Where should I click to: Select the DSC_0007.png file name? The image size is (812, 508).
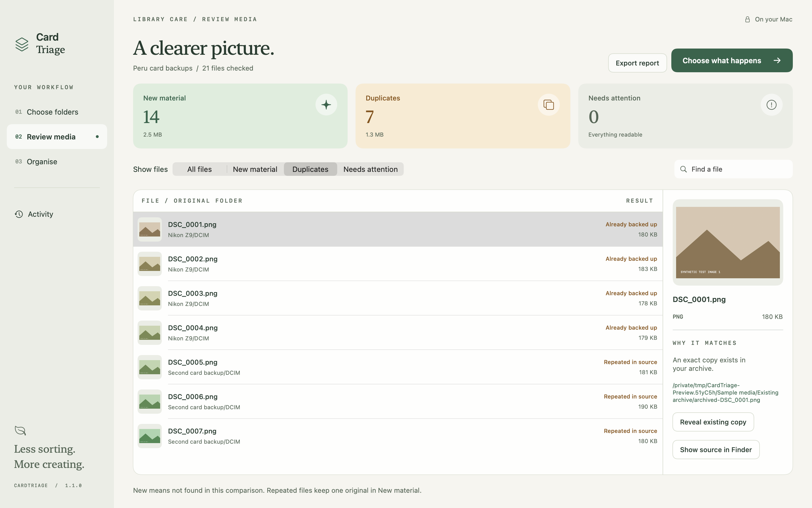[x=192, y=431]
